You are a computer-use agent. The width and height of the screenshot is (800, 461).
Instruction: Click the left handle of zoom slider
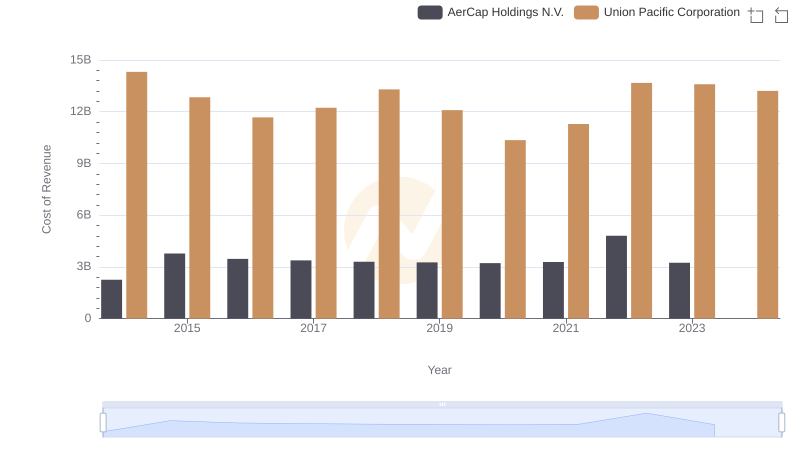pos(103,423)
